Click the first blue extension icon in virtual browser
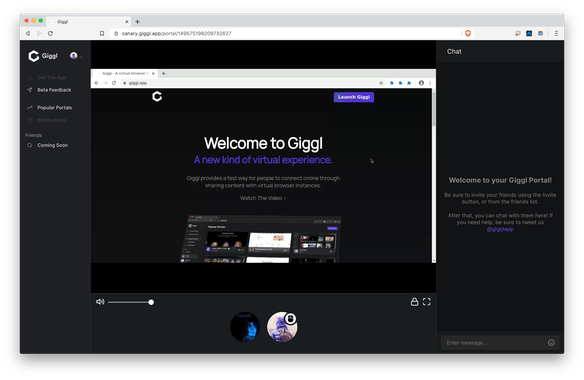The height and width of the screenshot is (380, 584). click(x=391, y=83)
